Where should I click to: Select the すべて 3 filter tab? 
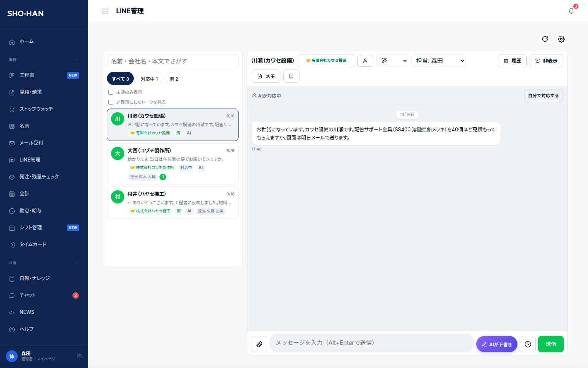pos(120,79)
